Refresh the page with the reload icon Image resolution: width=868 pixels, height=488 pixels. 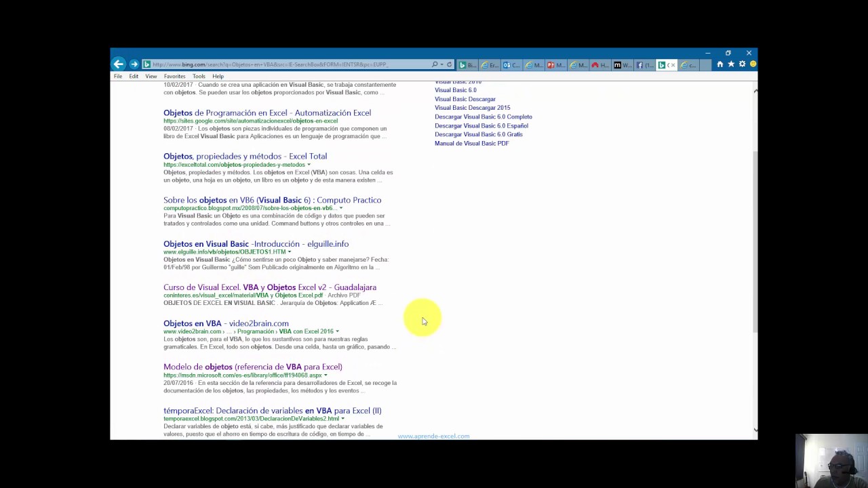tap(449, 64)
